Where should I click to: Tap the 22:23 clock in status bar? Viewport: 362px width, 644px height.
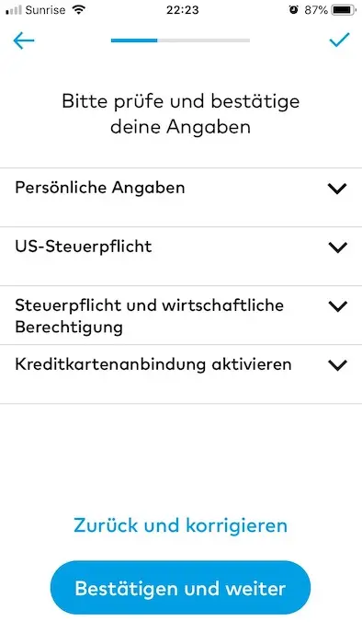point(183,10)
